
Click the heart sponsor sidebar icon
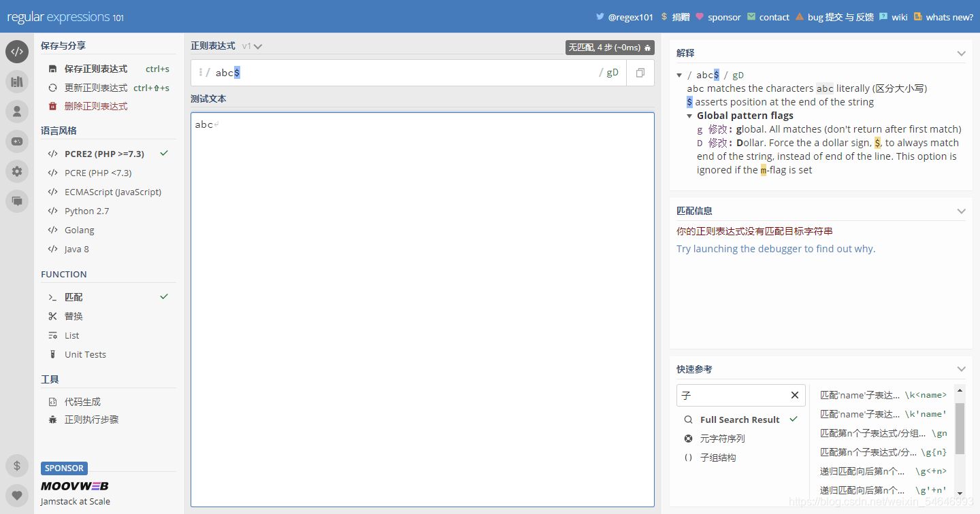[17, 496]
